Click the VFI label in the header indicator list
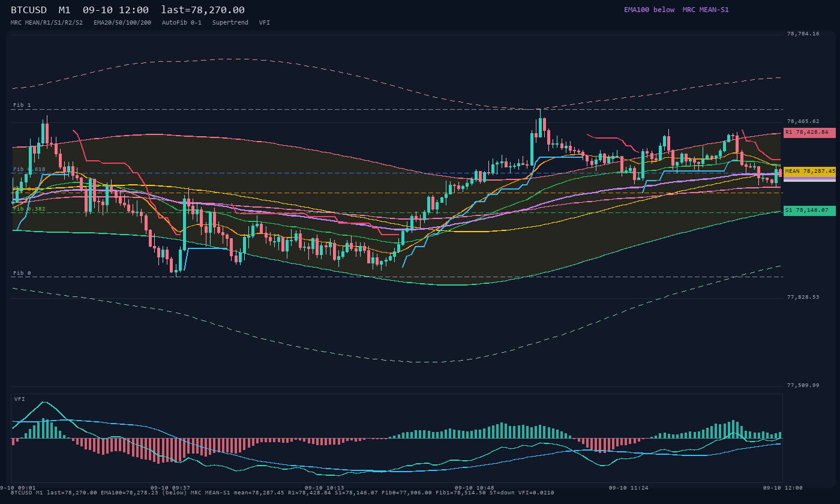The image size is (840, 504). [x=265, y=22]
